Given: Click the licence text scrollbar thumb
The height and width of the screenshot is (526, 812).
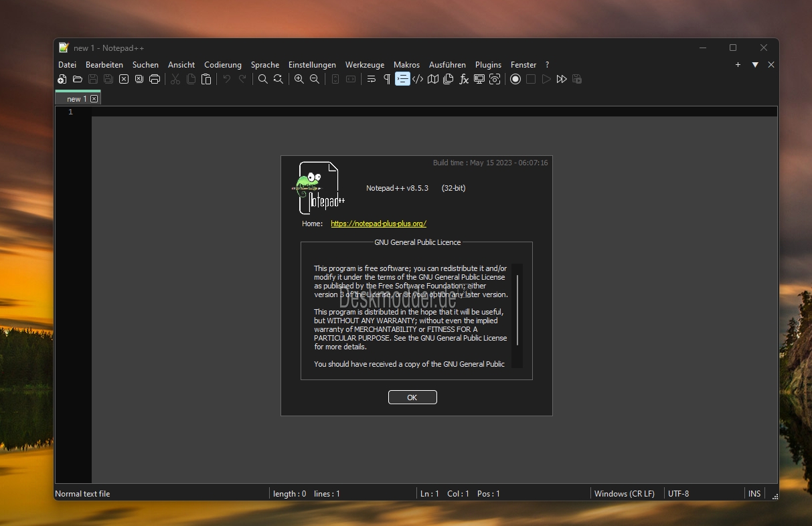Looking at the screenshot, I should pyautogui.click(x=517, y=310).
